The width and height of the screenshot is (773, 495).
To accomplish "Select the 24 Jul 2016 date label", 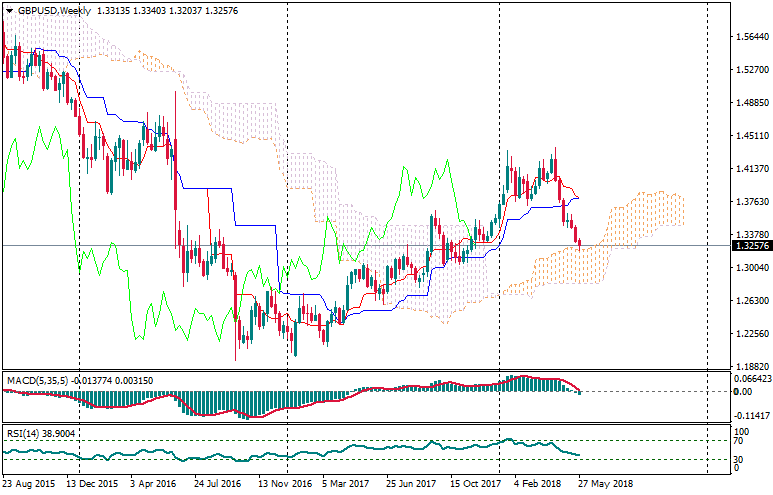I will 220,483.
